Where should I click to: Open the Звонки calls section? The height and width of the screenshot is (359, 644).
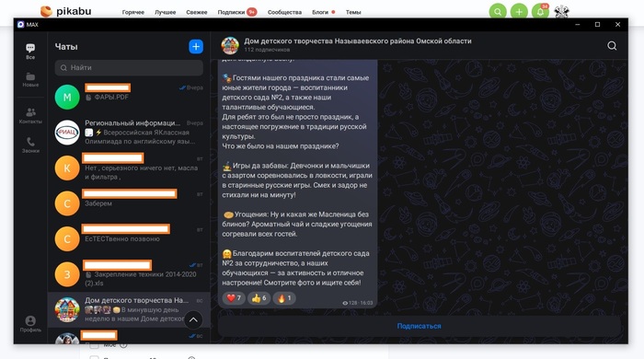30,145
